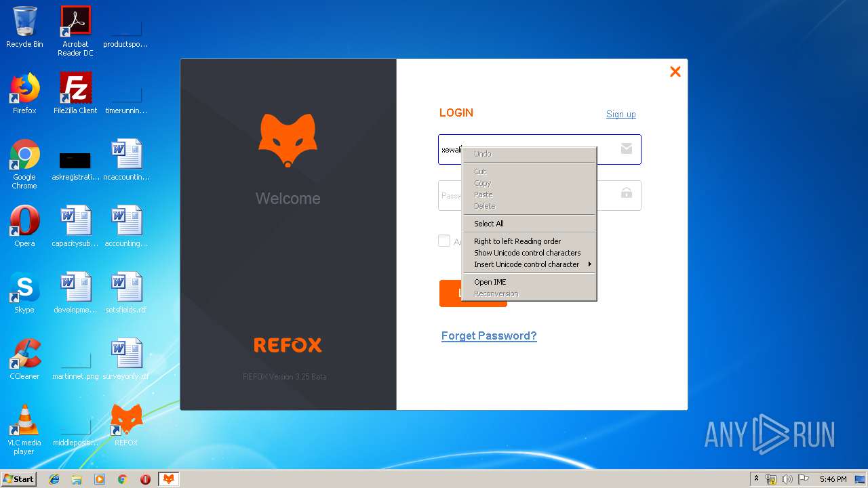This screenshot has height=488, width=868.
Task: Choose Select All from context menu
Action: pos(529,224)
